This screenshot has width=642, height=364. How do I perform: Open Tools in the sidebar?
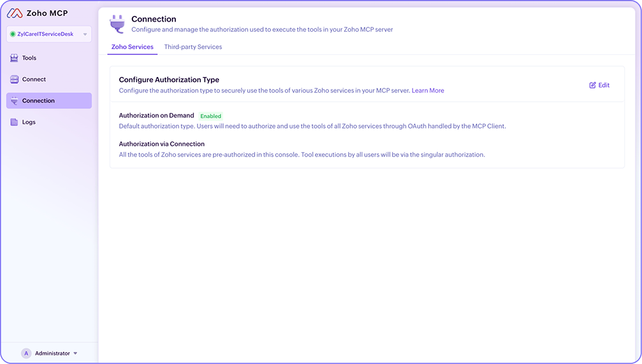click(x=48, y=58)
